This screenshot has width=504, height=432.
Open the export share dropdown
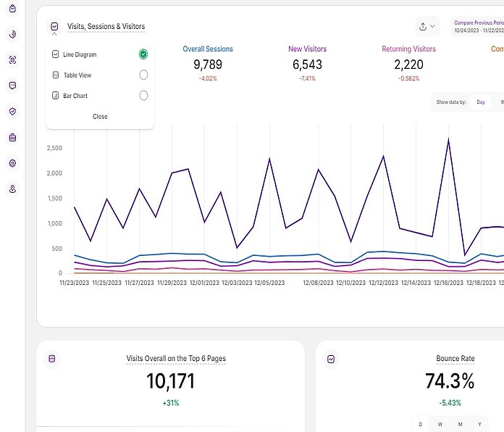pyautogui.click(x=427, y=27)
